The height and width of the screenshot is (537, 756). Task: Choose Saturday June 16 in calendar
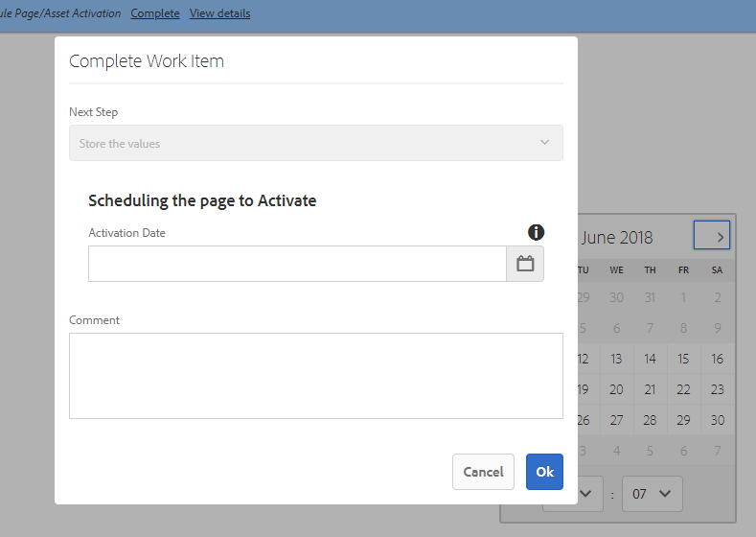(x=717, y=359)
